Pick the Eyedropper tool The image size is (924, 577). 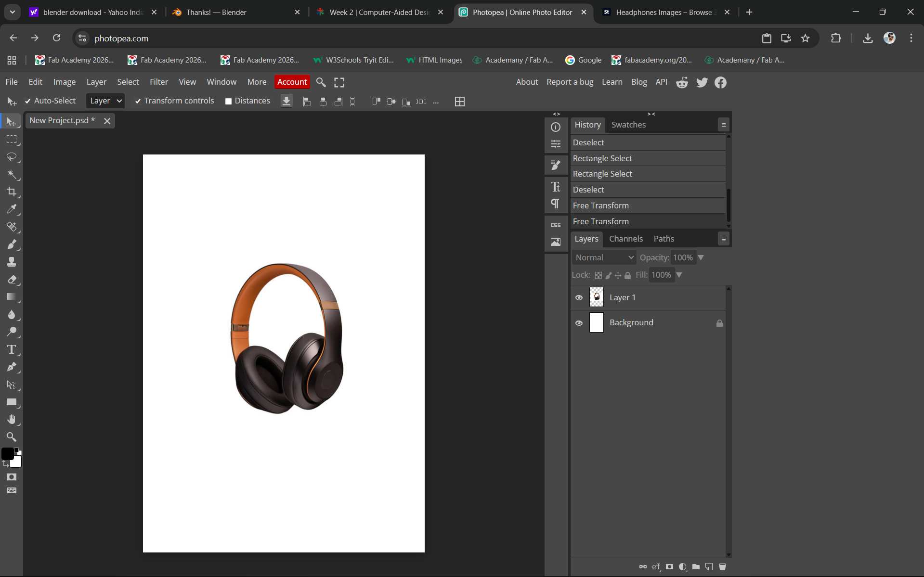click(12, 209)
